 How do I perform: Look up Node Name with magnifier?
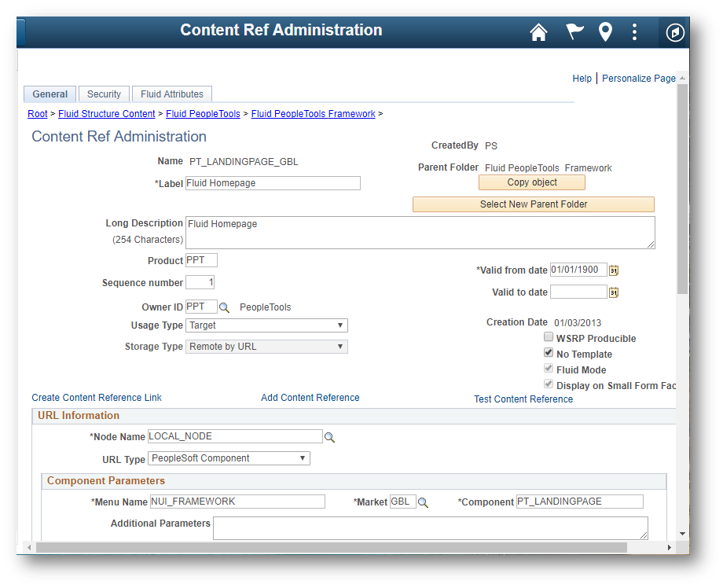(330, 437)
